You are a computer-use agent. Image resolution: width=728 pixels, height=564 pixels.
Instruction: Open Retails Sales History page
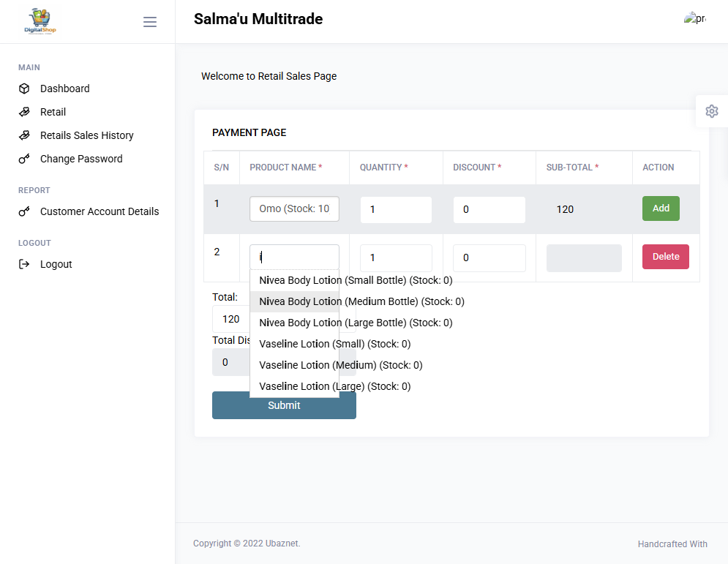click(x=87, y=135)
